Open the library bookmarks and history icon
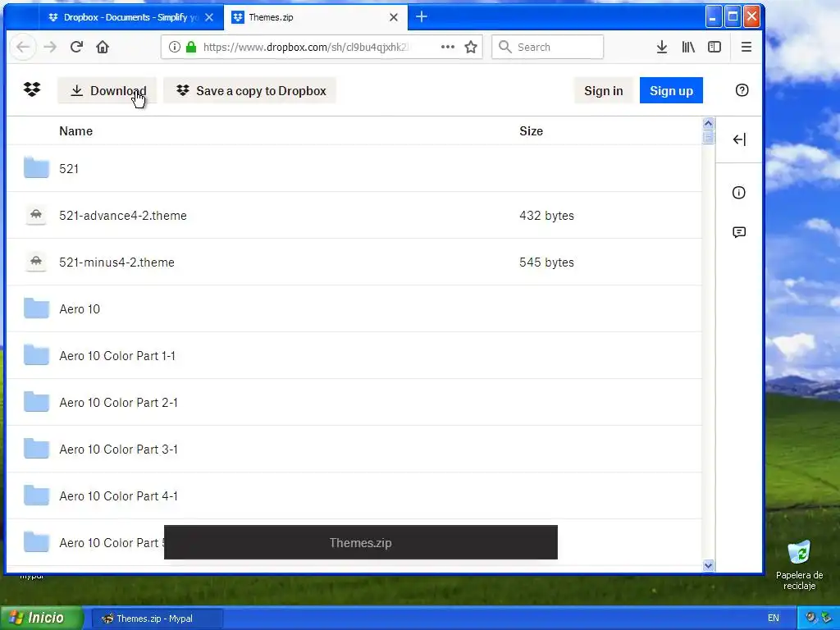 tap(688, 47)
